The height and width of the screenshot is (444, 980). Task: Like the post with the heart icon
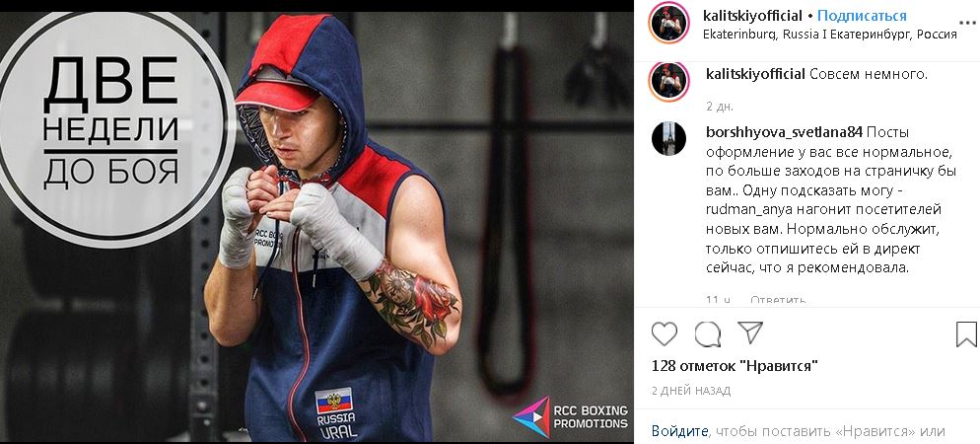[x=664, y=333]
